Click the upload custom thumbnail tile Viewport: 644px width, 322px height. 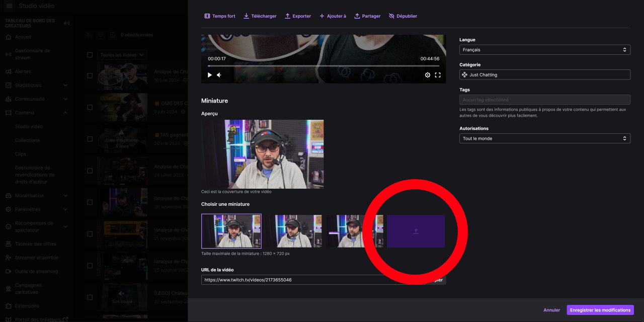click(416, 231)
